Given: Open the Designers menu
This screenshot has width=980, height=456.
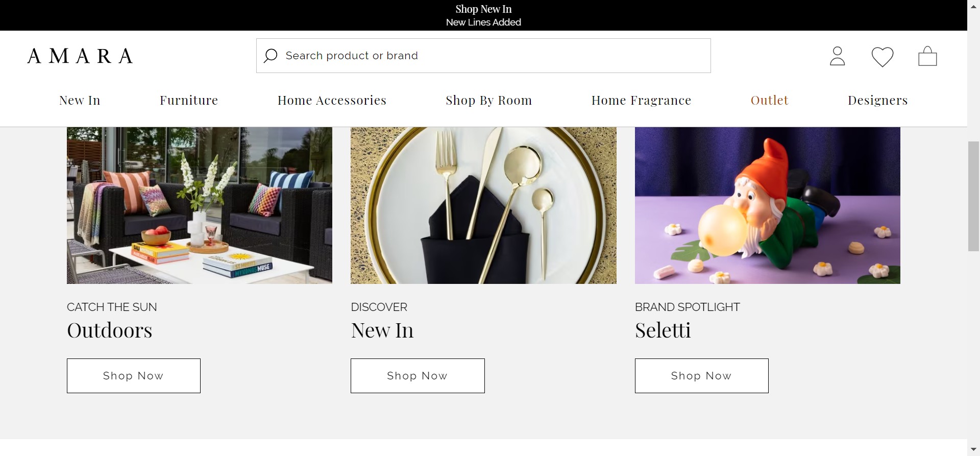Looking at the screenshot, I should [x=878, y=101].
